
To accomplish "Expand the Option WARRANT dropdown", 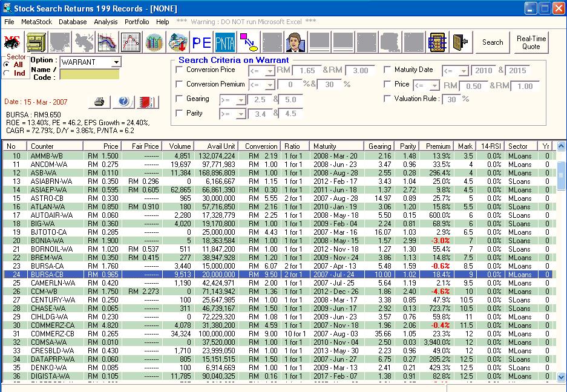I will point(116,62).
